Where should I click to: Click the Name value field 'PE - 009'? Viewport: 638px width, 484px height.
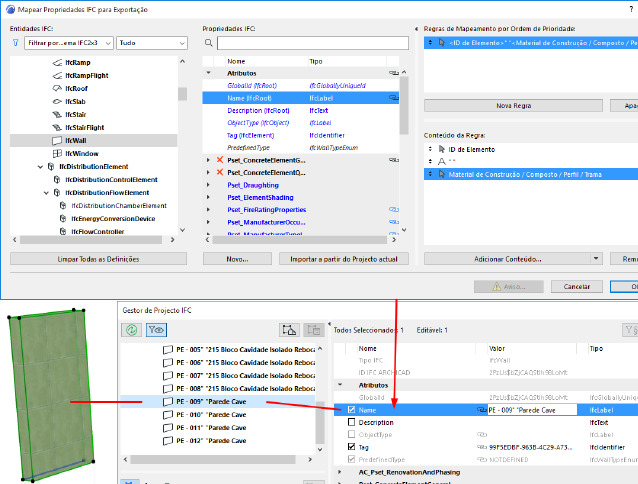click(532, 410)
